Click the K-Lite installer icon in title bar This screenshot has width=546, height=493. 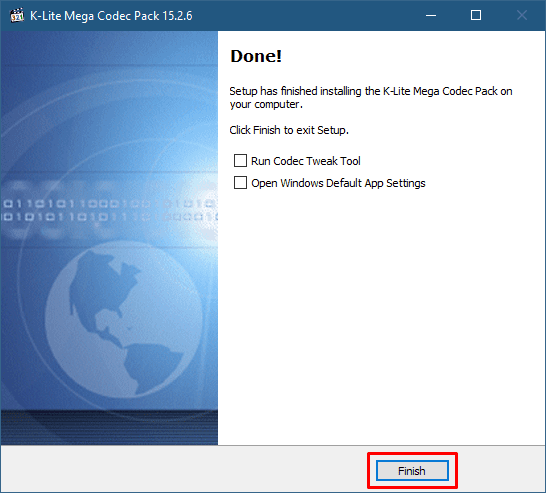[x=17, y=15]
